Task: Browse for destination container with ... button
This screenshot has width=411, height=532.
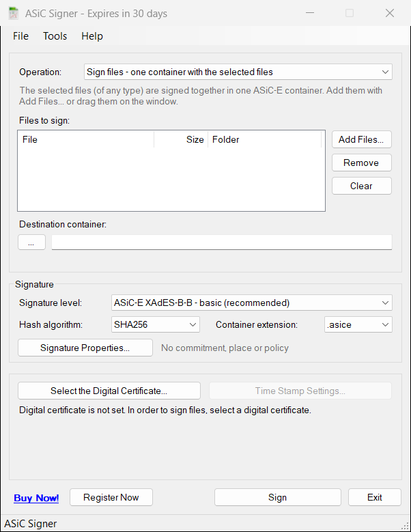Action: coord(31,242)
